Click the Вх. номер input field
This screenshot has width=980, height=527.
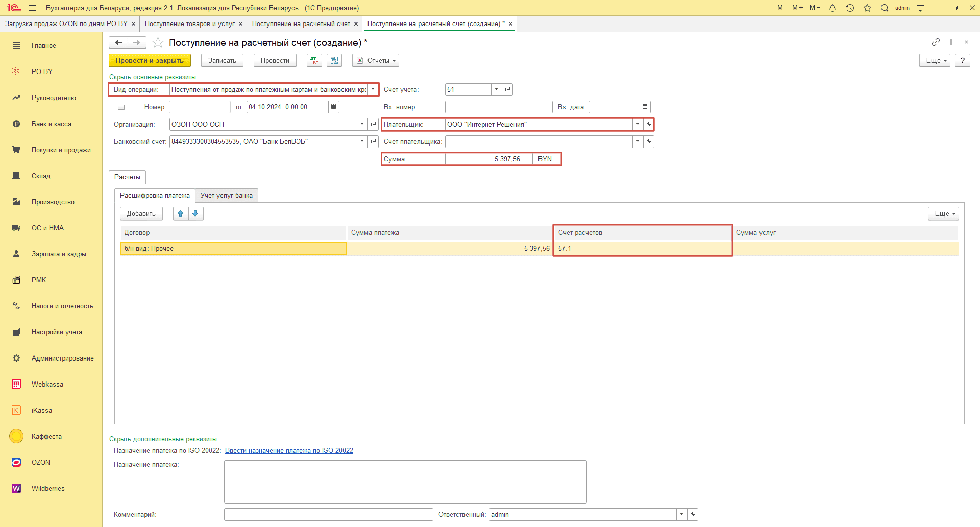499,107
